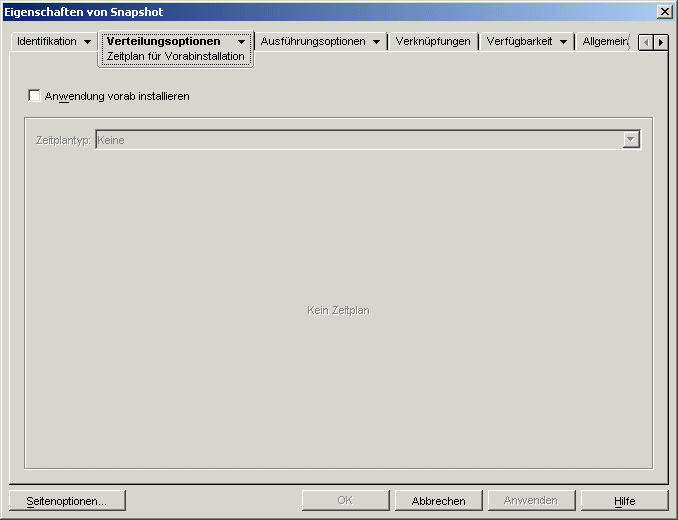Open the Zeitplantyp combo box
This screenshot has height=520, width=678.
coord(368,140)
